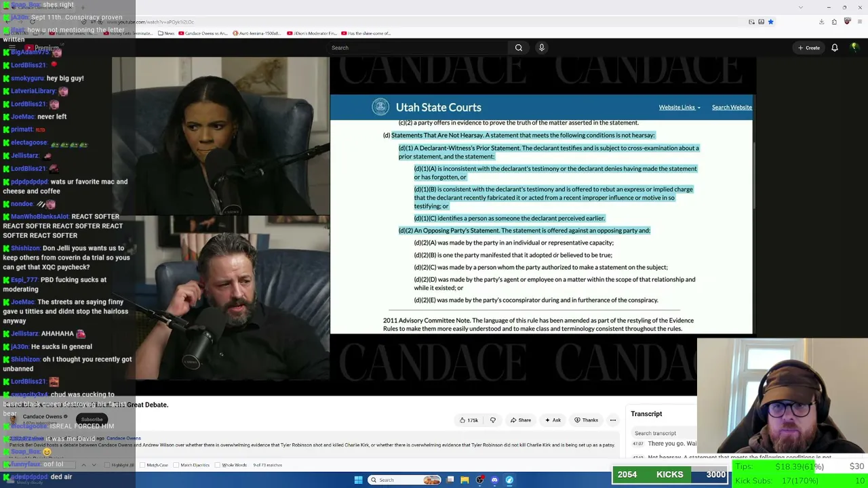Viewport: 868px width, 488px height.
Task: Click the 'Transcript' panel heading
Action: coord(646,414)
